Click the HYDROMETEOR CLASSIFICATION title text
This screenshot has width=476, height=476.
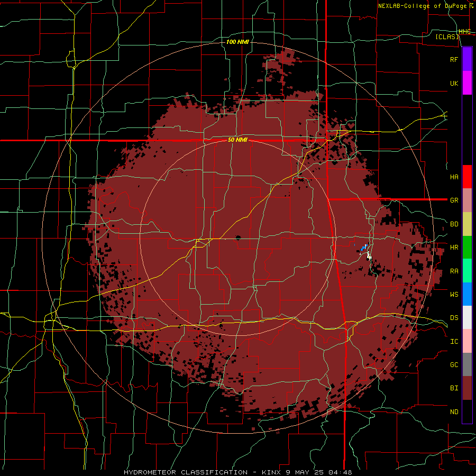point(186,472)
